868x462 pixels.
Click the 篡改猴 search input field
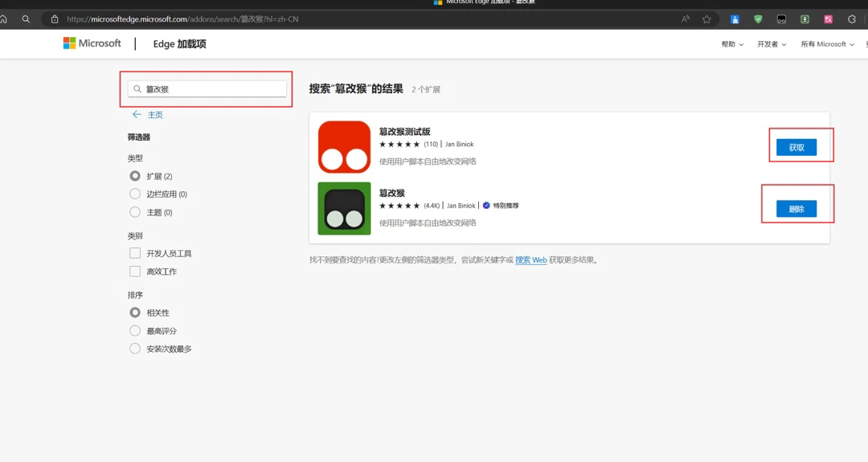[213, 89]
